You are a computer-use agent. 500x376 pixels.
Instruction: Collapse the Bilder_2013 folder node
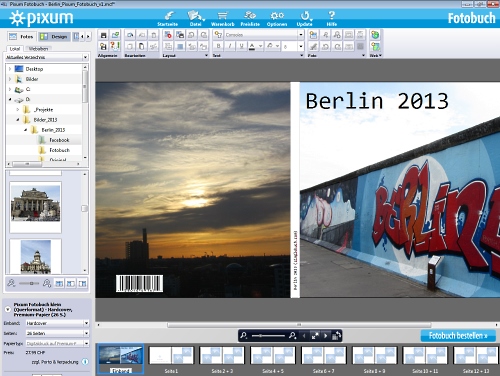[x=18, y=120]
